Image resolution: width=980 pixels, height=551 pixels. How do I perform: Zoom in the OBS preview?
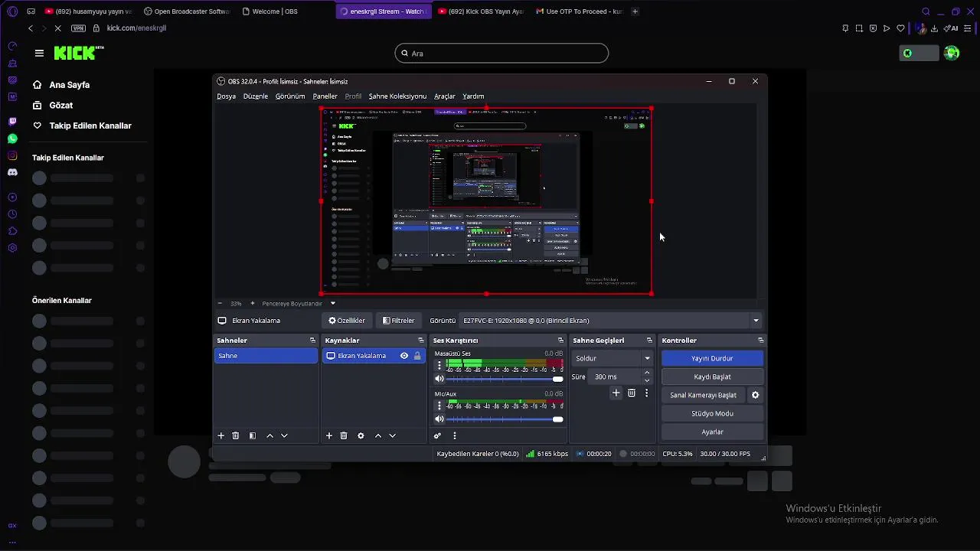coord(253,303)
